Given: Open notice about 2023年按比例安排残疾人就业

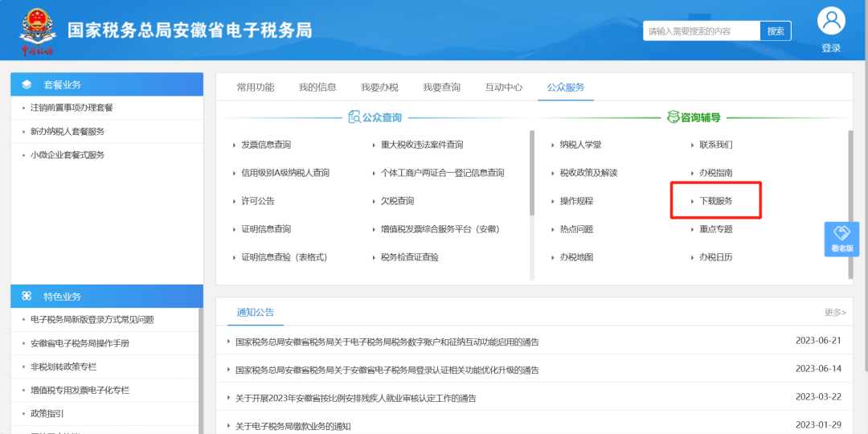Looking at the screenshot, I should click(x=355, y=398).
